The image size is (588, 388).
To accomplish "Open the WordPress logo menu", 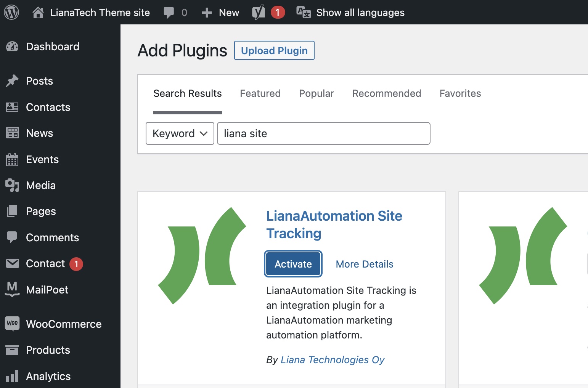I will coord(11,12).
